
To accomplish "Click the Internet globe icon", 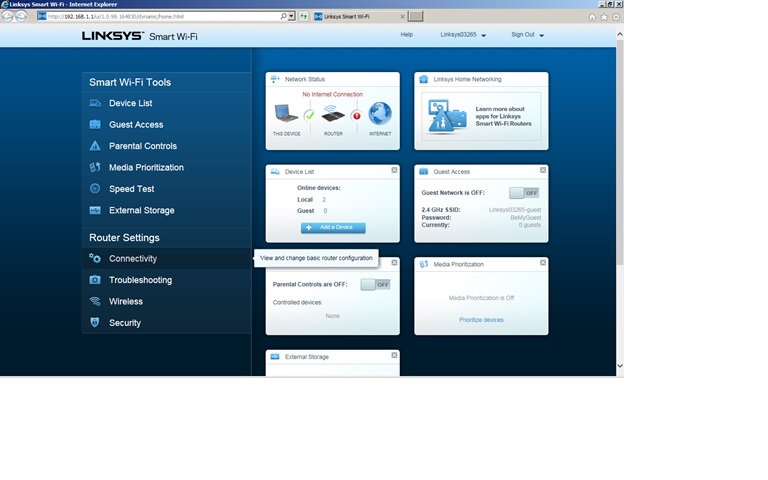I will [380, 114].
